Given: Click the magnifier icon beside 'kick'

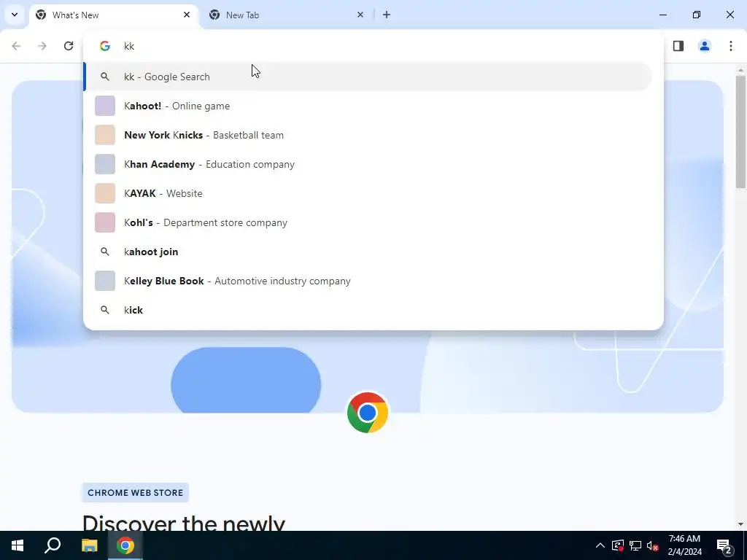Looking at the screenshot, I should click(x=105, y=310).
